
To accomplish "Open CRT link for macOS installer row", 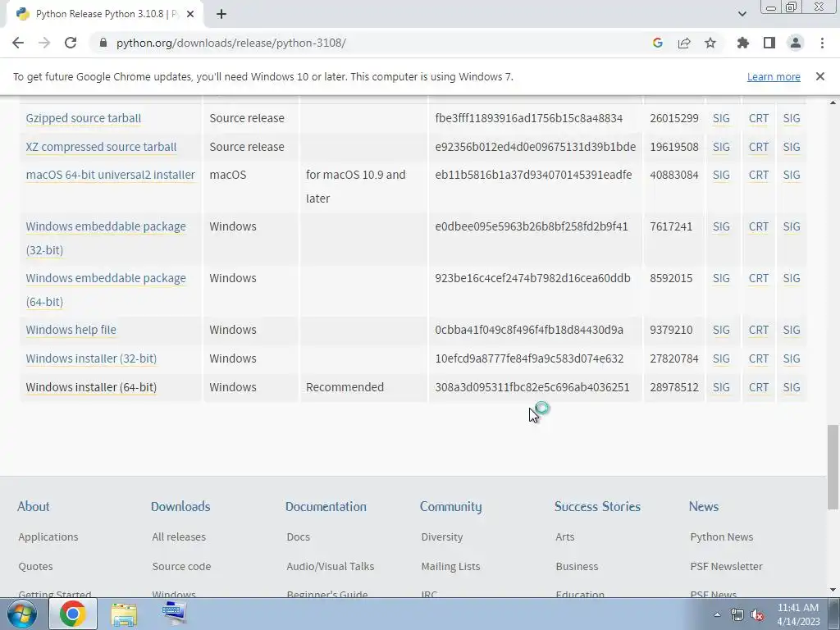I will click(x=759, y=175).
